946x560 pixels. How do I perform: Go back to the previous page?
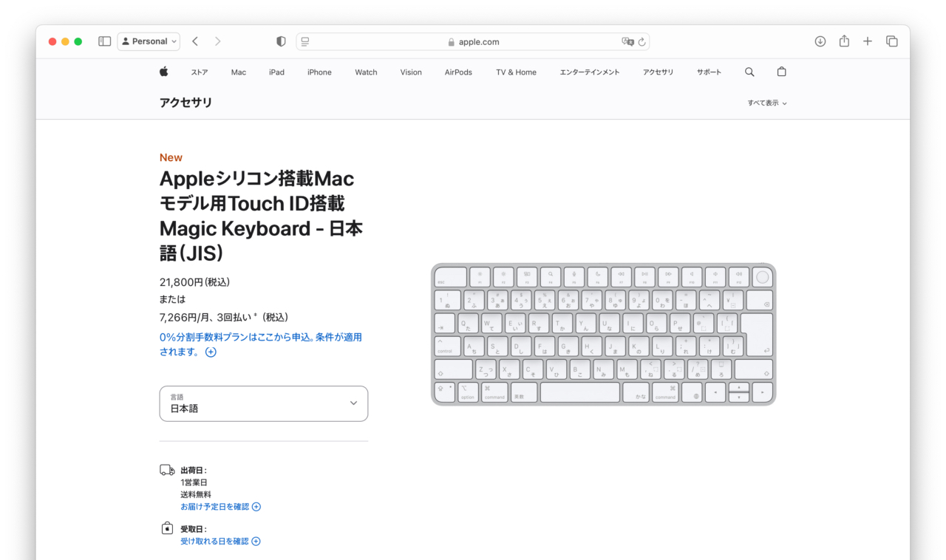[195, 41]
